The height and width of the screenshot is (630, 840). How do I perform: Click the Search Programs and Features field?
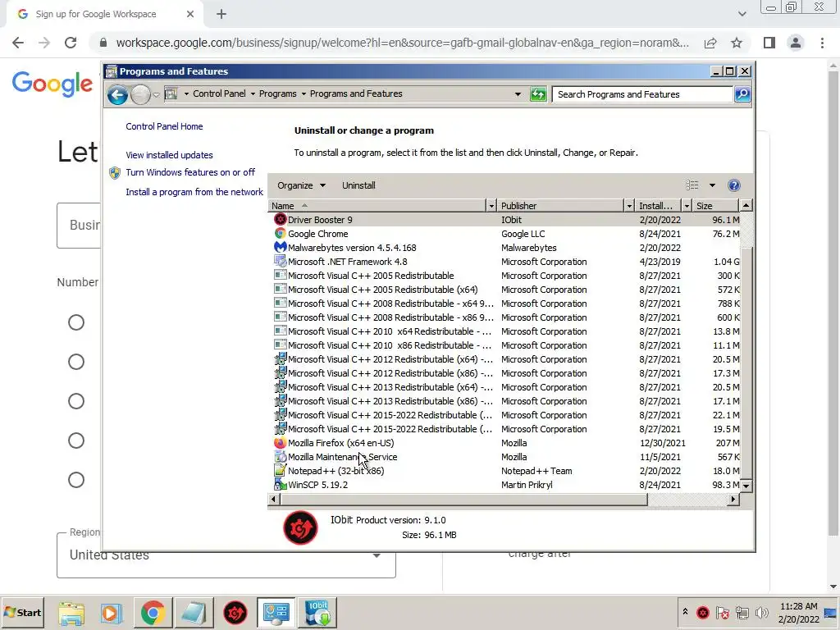[x=641, y=94]
